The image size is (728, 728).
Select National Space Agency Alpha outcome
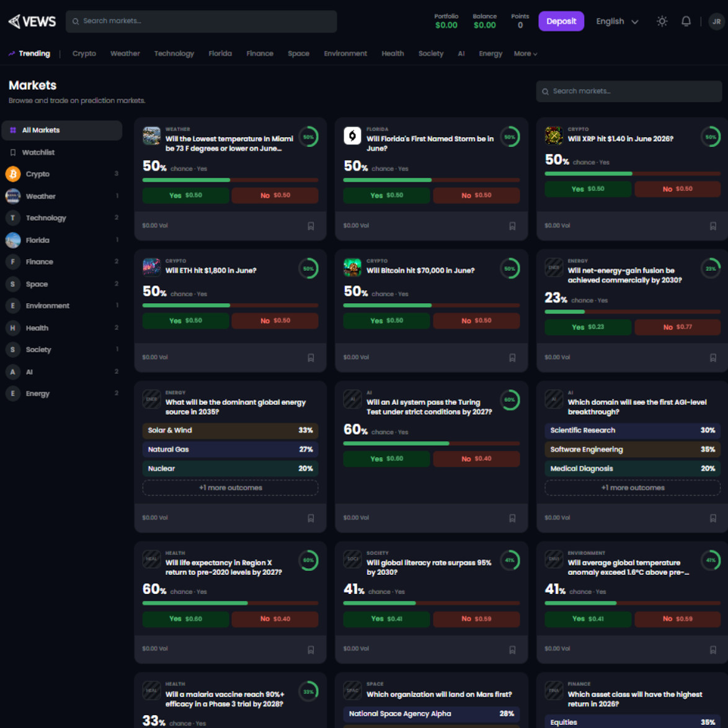[432, 714]
